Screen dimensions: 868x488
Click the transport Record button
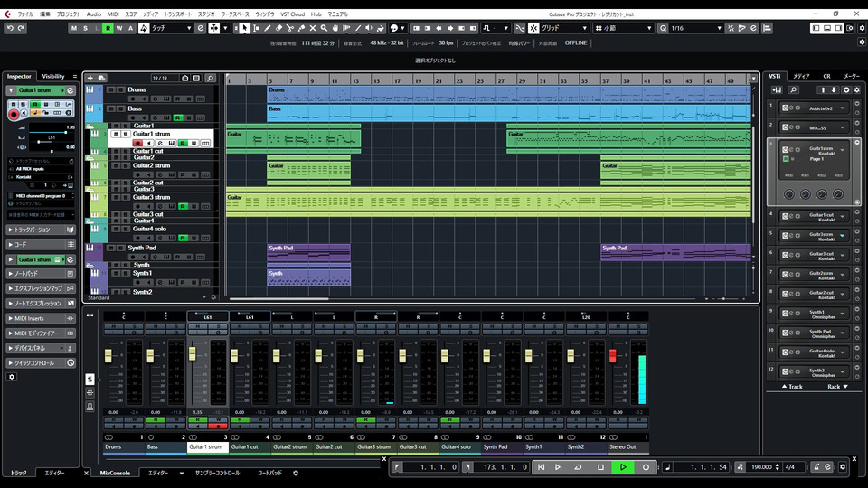(x=646, y=467)
